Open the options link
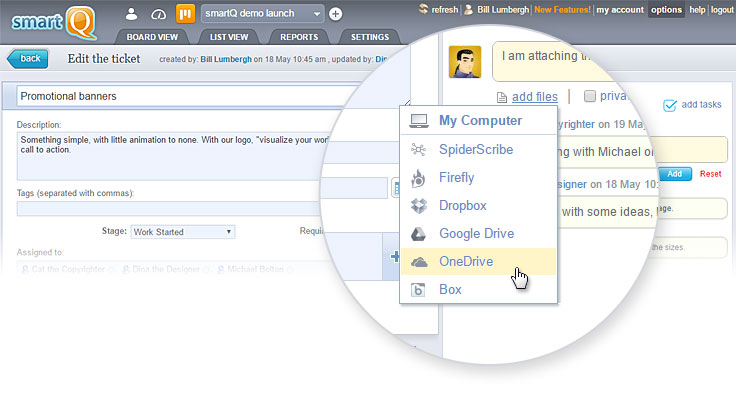Screen dimensions: 736x406 pos(666,9)
